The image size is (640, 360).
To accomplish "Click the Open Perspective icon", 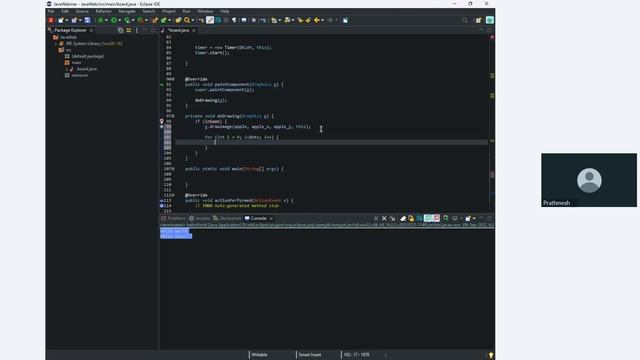I will (x=478, y=20).
